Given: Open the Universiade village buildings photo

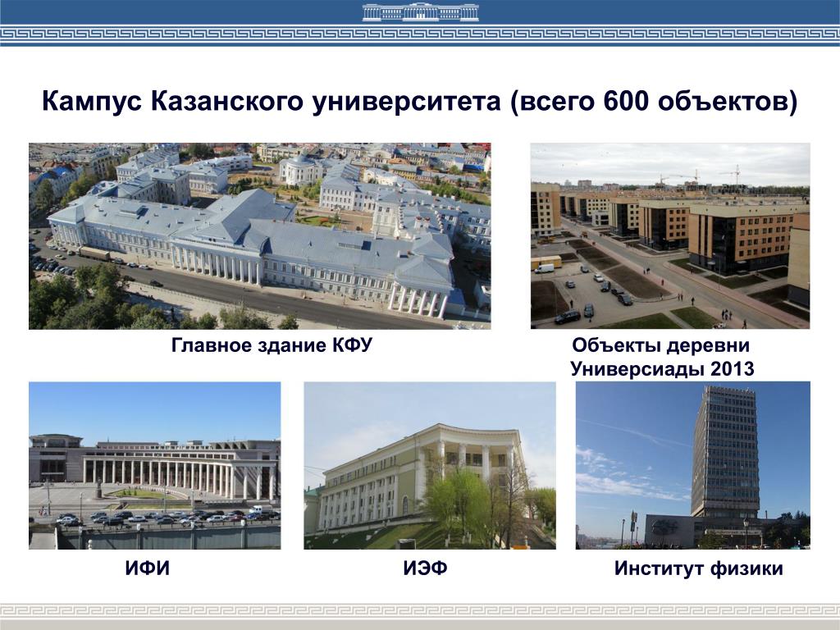Looking at the screenshot, I should (x=670, y=235).
